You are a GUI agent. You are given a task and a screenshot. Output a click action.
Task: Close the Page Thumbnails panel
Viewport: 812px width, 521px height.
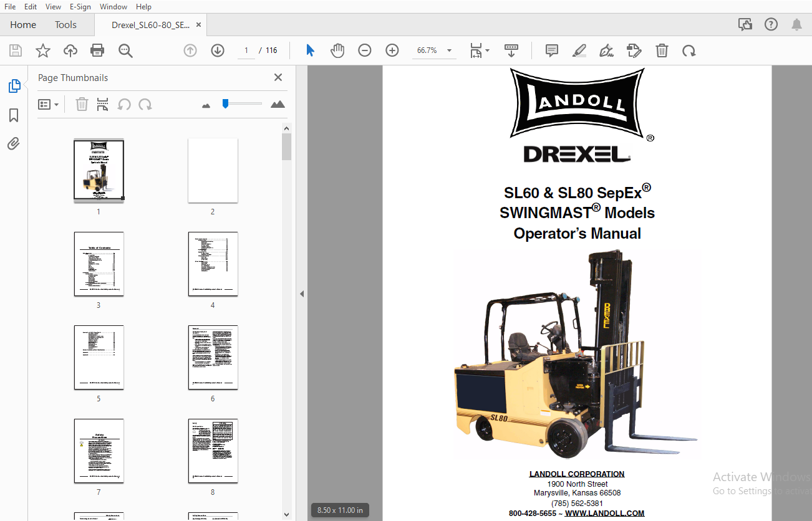(x=278, y=77)
